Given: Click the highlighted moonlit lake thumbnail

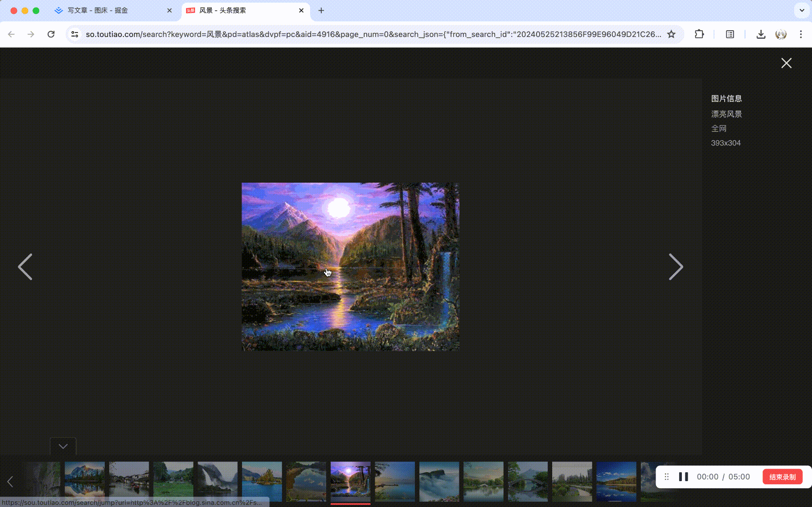Looking at the screenshot, I should tap(351, 482).
